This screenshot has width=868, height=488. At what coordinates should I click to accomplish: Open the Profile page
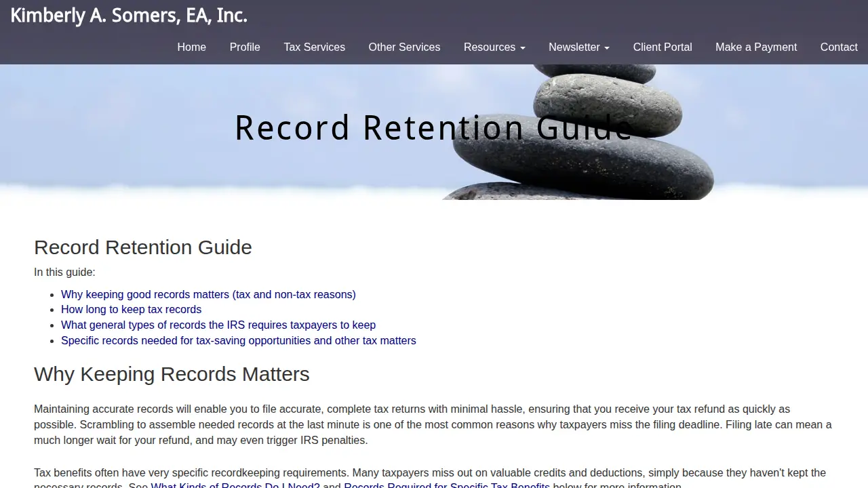click(245, 47)
